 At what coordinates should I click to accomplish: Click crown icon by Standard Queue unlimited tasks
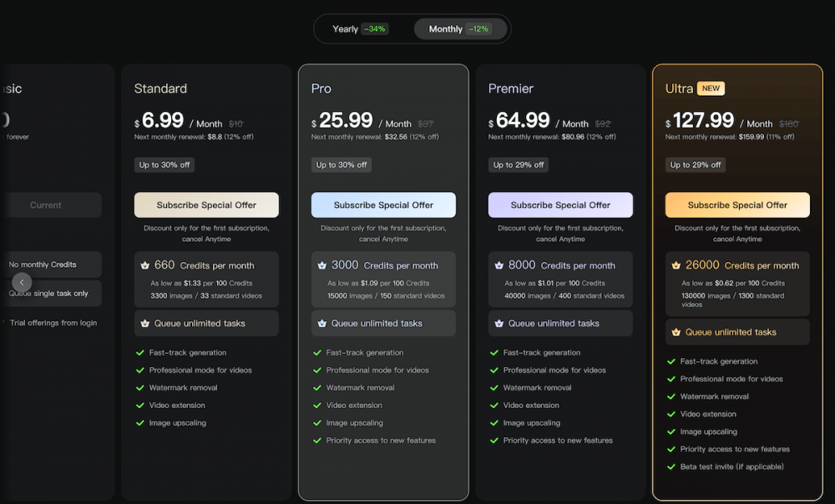[144, 323]
